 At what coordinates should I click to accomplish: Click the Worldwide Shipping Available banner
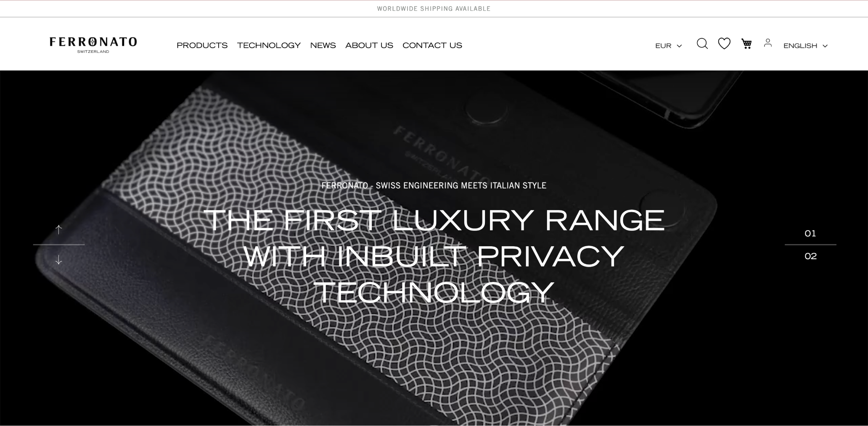[x=434, y=9]
